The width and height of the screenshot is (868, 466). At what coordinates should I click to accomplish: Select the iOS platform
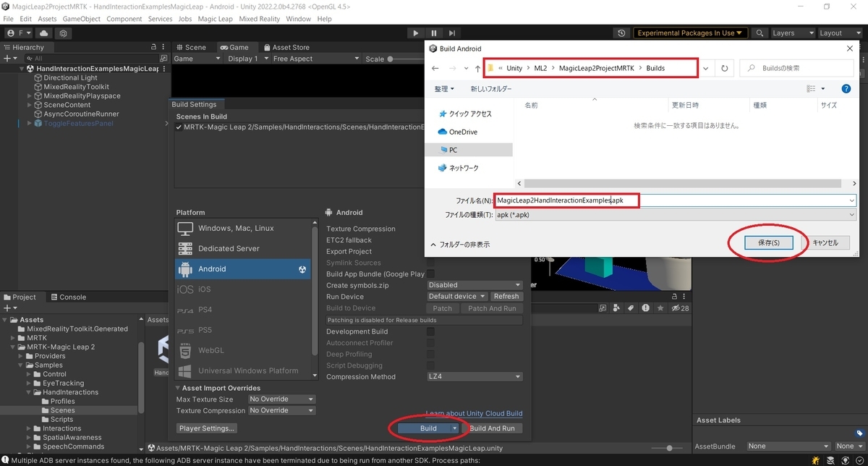244,289
